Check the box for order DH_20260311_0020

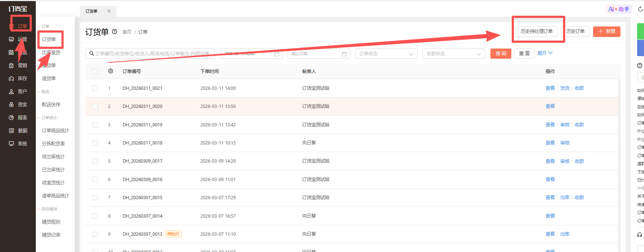pos(95,106)
